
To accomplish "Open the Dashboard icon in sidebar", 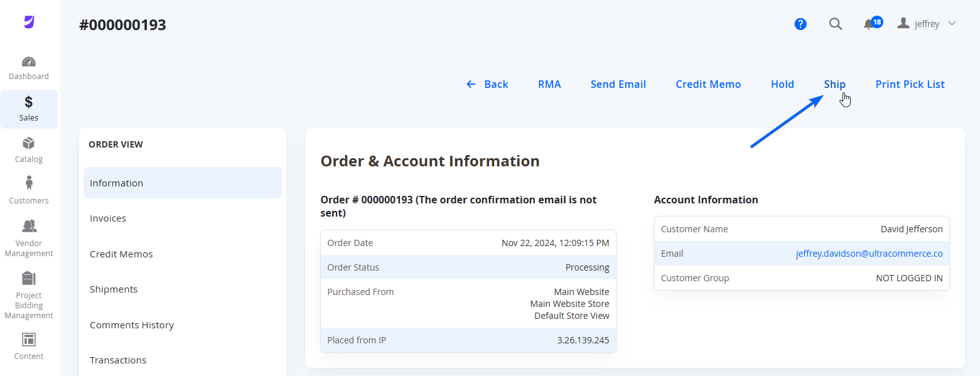I will pyautogui.click(x=29, y=62).
